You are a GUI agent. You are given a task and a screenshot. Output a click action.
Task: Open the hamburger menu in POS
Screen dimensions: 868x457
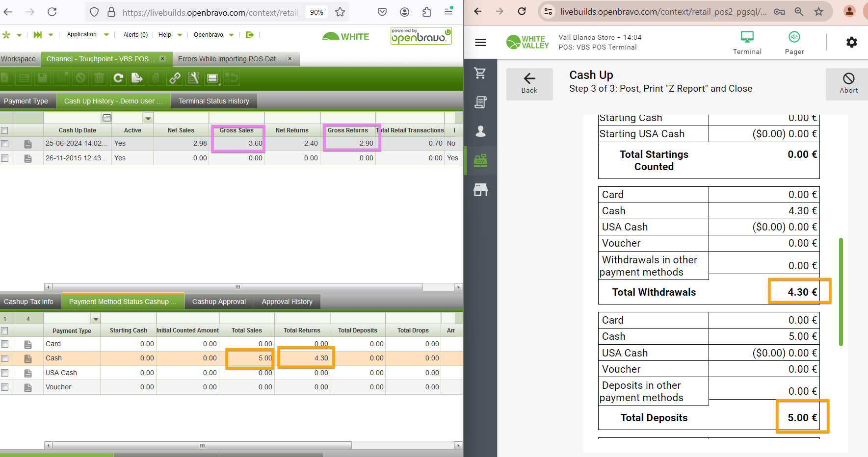[x=480, y=43]
